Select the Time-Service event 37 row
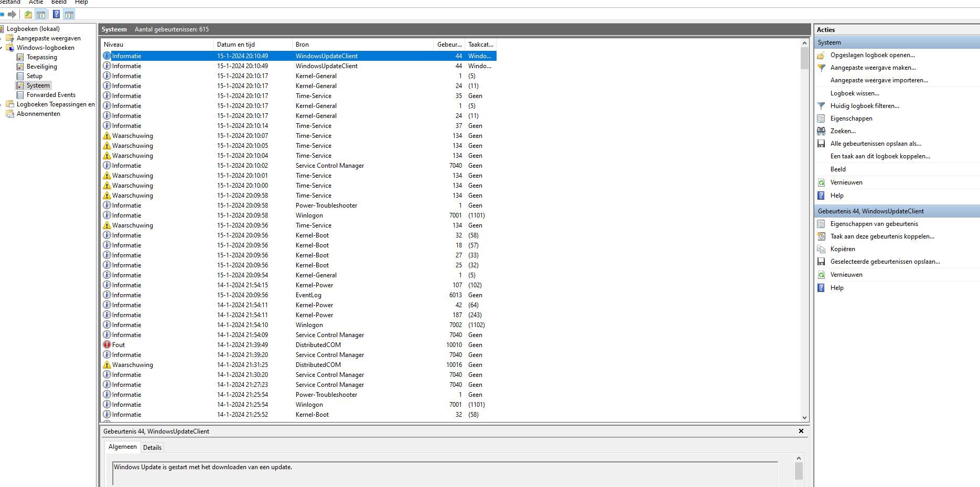Screen dimensions: 980x487 [299, 126]
